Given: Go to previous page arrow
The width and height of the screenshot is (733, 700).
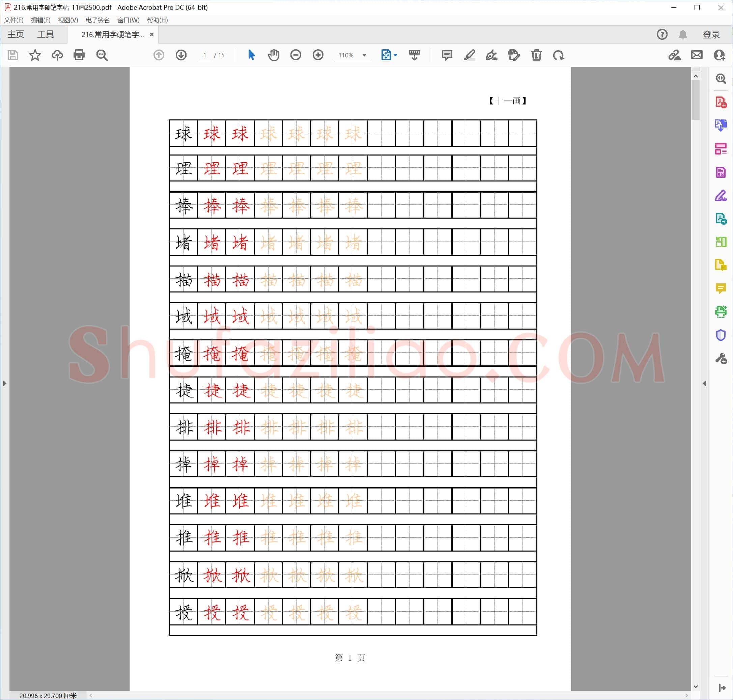Looking at the screenshot, I should pyautogui.click(x=159, y=55).
